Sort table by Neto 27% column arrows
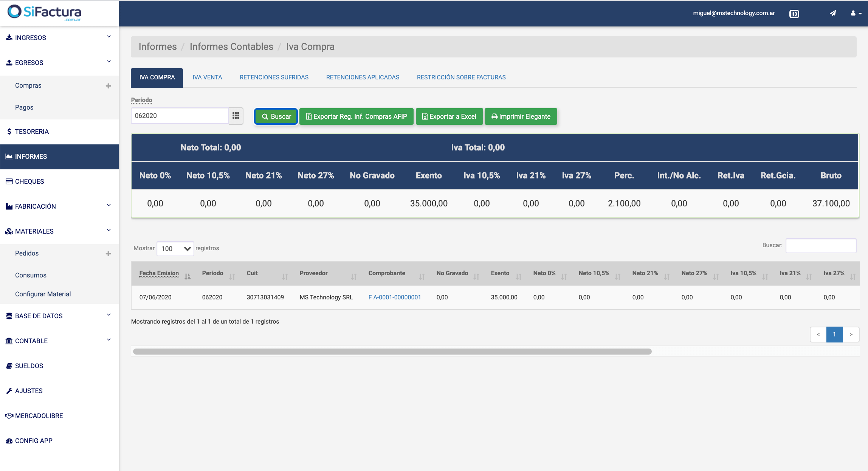This screenshot has width=868, height=471. [716, 277]
